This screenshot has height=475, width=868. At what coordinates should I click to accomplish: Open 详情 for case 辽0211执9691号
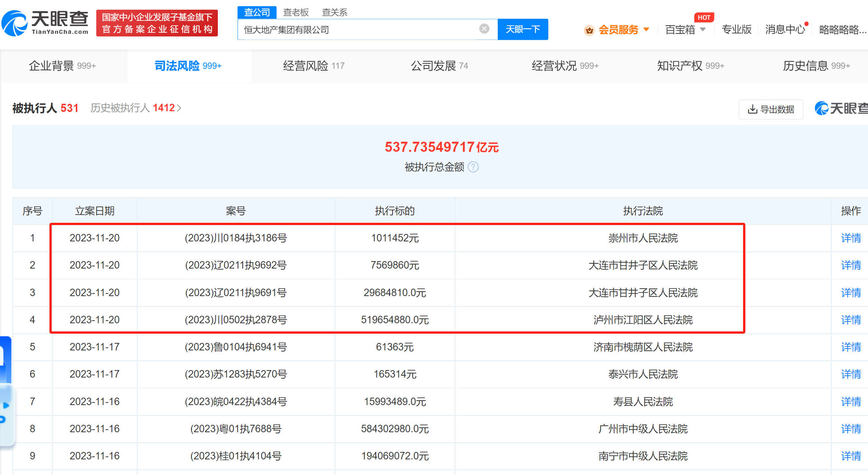[851, 293]
